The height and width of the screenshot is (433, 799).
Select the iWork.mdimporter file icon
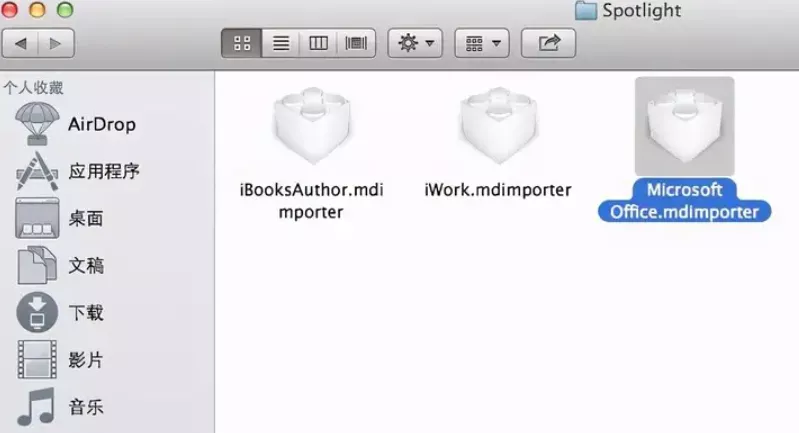[498, 125]
